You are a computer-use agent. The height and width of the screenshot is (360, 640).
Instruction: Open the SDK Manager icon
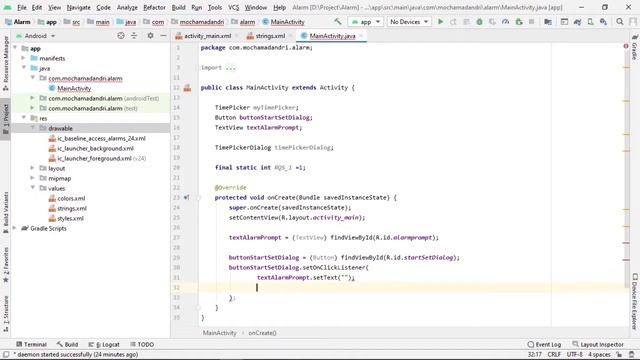point(603,22)
